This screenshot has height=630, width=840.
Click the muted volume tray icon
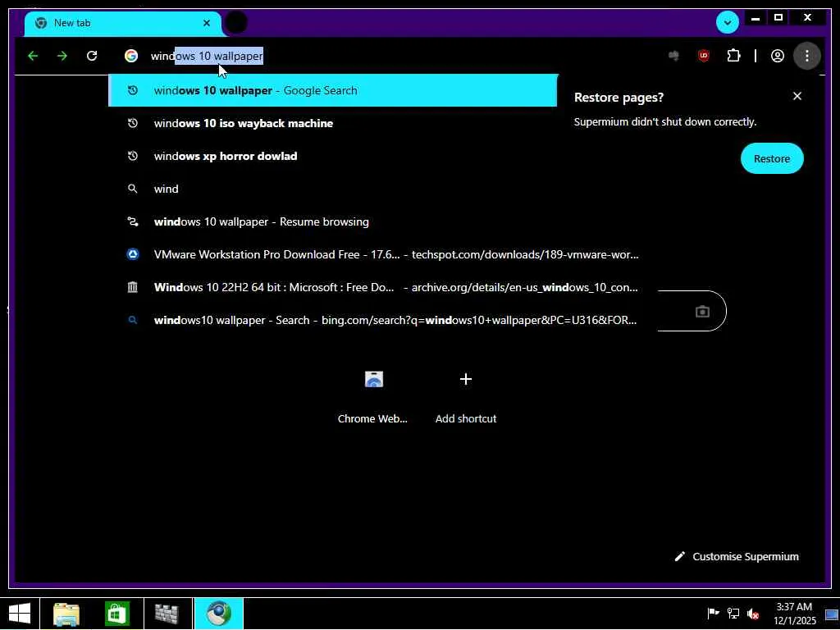coord(753,614)
